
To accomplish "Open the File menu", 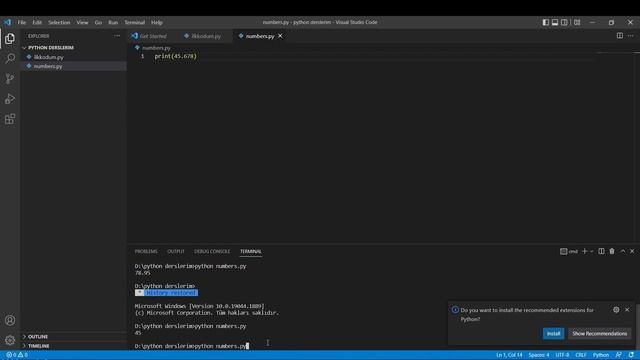I will click(22, 22).
